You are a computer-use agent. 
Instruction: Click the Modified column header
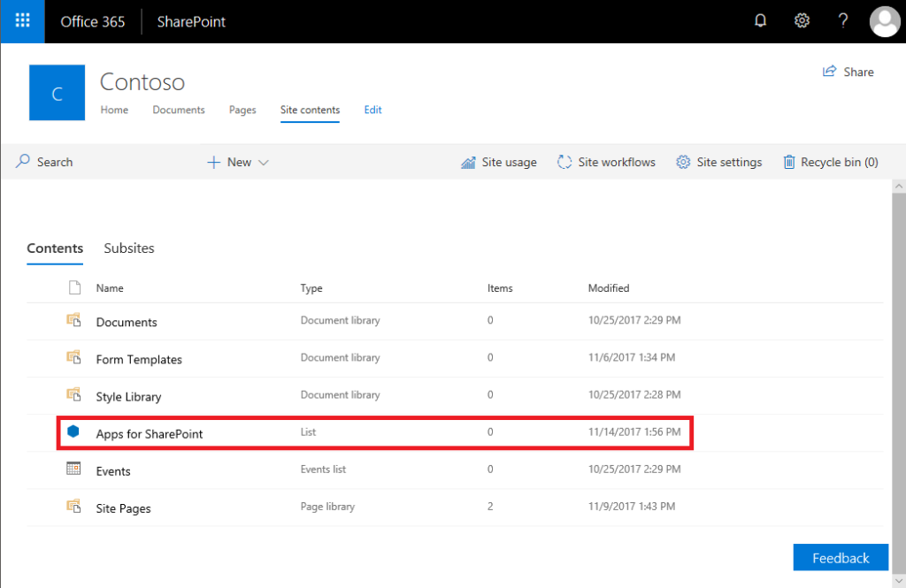(609, 288)
